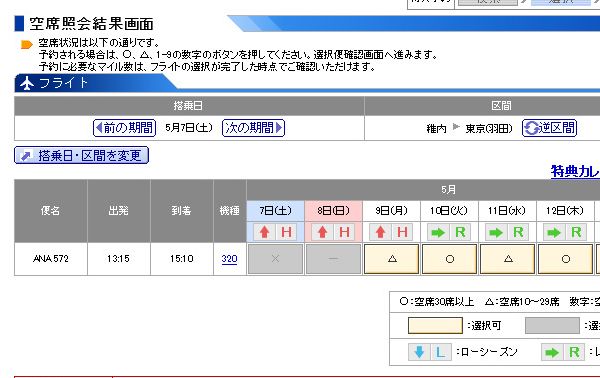The image size is (600, 378).
Task: Click the date text 5月7日(土)
Action: coord(189,128)
